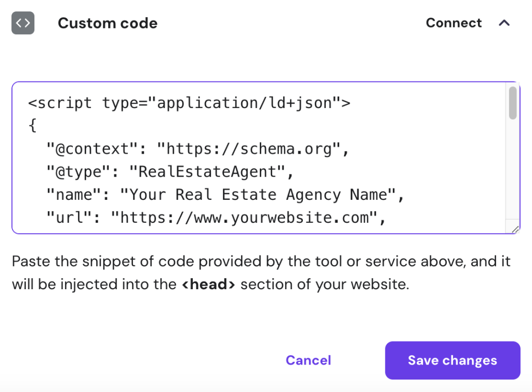Image resolution: width=532 pixels, height=392 pixels.
Task: Select the script tag line in the editor
Action: click(189, 102)
